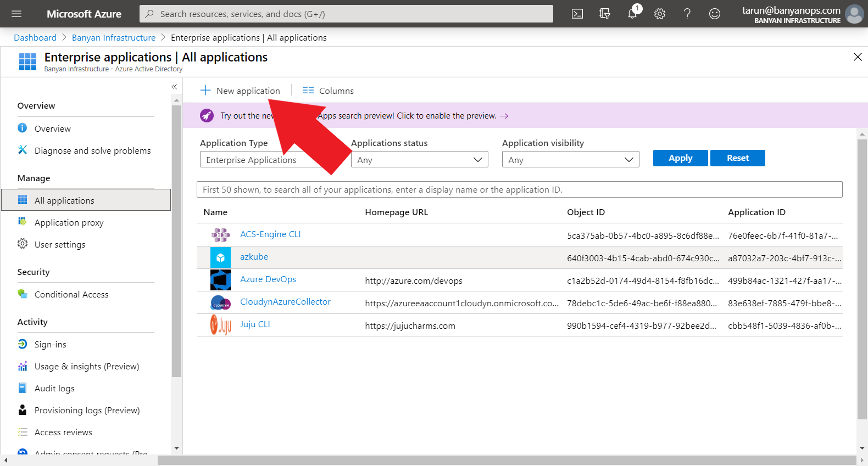Click the Object ID column header
The width and height of the screenshot is (868, 466).
pos(586,212)
